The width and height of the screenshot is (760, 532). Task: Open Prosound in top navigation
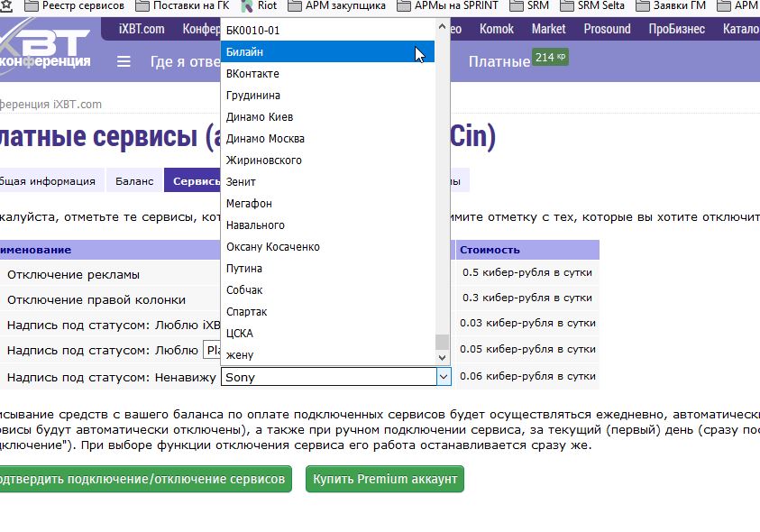click(x=607, y=29)
